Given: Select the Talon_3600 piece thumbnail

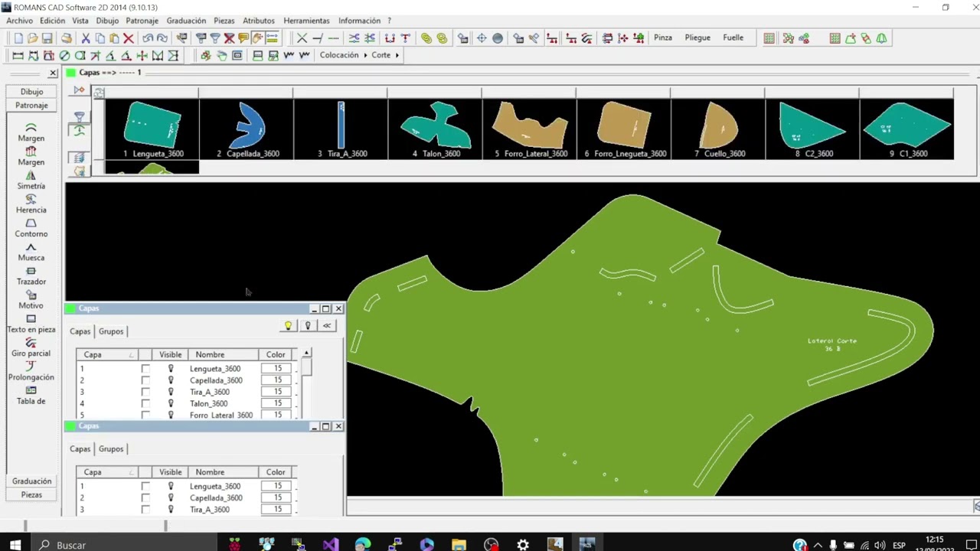Looking at the screenshot, I should click(x=435, y=129).
